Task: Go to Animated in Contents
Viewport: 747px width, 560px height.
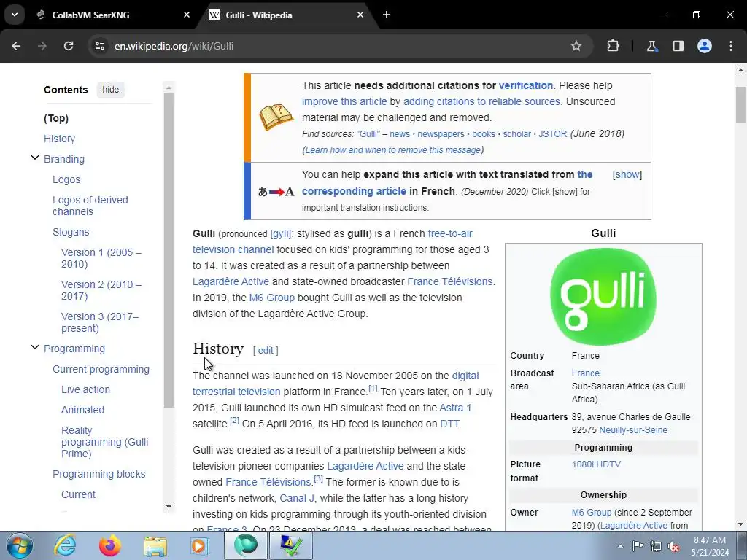Action: point(83,410)
